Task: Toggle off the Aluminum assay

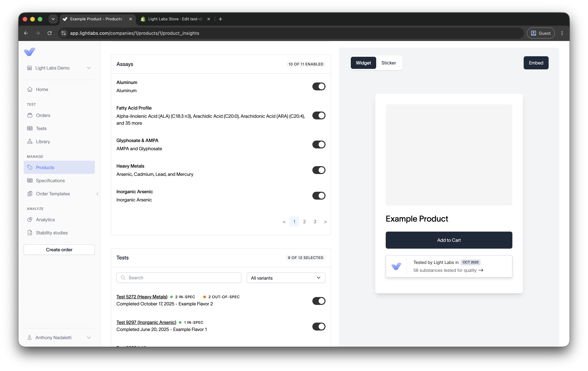Action: click(x=319, y=86)
